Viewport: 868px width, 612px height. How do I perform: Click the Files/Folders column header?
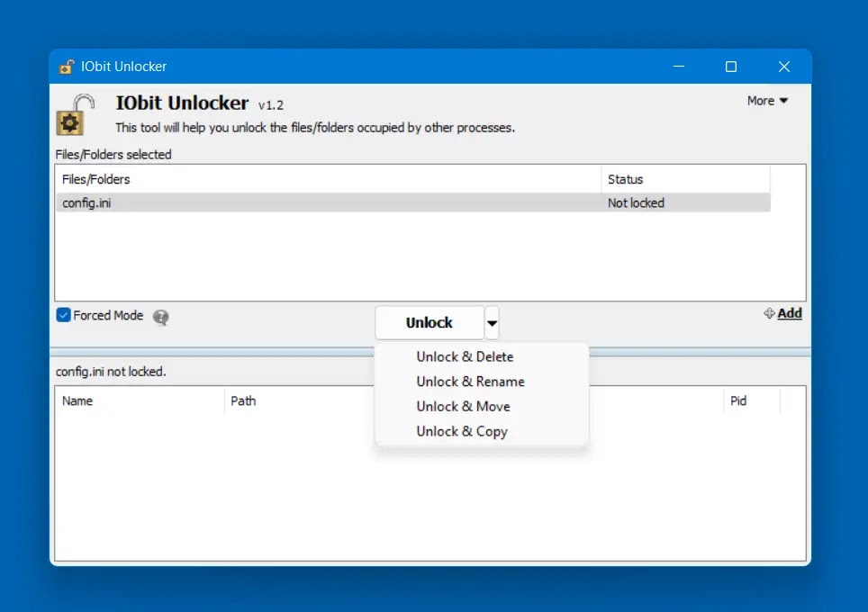(329, 179)
